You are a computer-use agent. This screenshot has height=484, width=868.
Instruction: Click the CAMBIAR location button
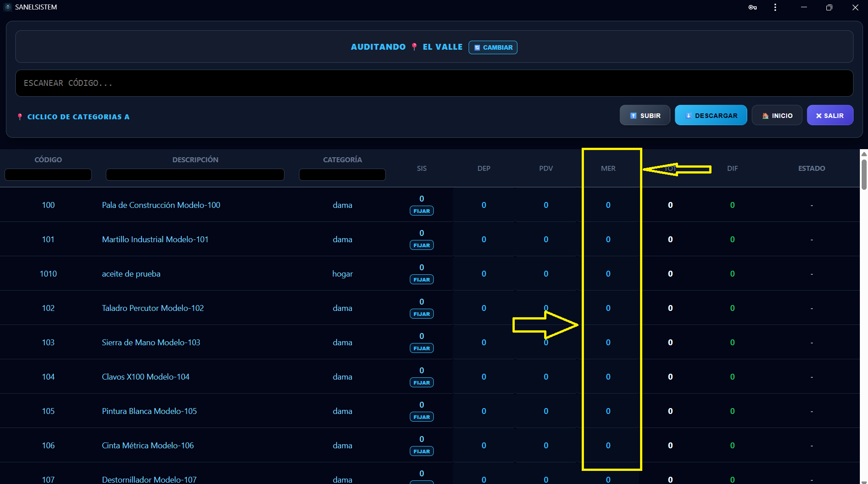(493, 47)
